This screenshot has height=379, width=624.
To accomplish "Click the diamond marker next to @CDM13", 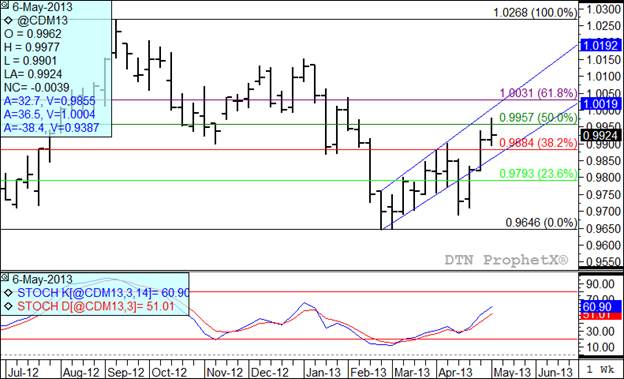I will tap(8, 20).
